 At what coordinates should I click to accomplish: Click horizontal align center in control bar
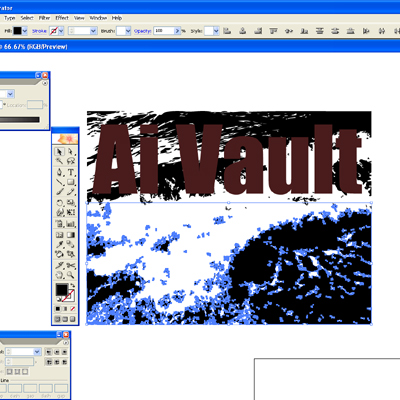pos(243,31)
